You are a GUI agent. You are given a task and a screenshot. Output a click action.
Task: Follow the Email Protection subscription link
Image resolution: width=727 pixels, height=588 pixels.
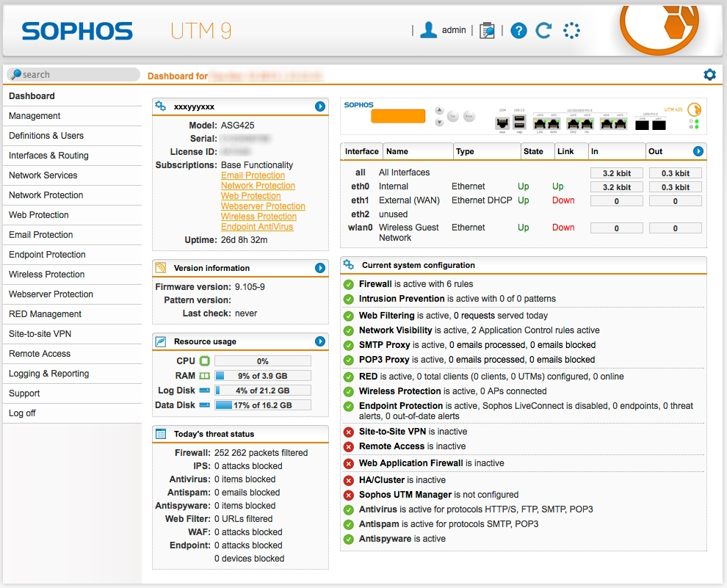[x=253, y=175]
